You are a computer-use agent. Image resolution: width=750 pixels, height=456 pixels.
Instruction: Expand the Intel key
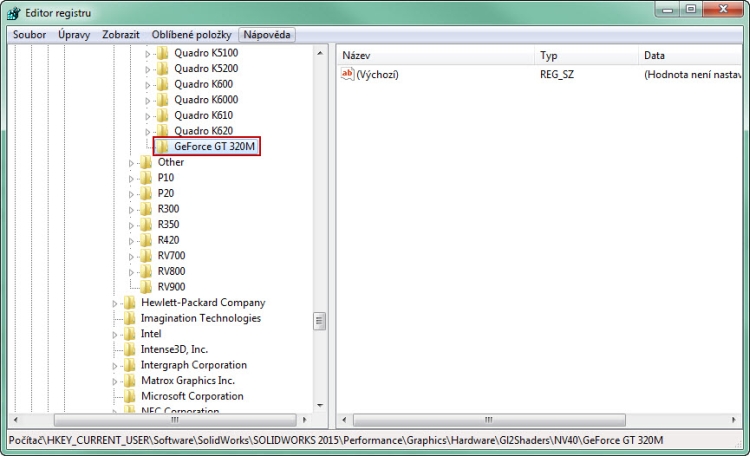tap(115, 335)
